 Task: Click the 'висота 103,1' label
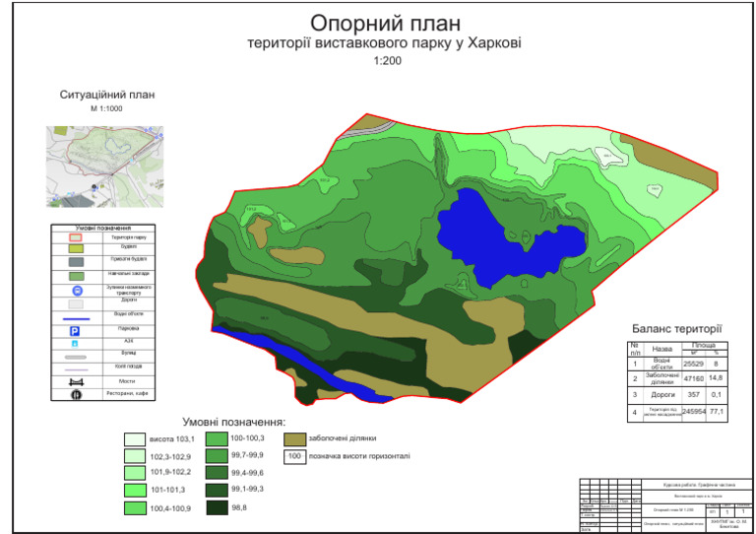click(x=172, y=439)
